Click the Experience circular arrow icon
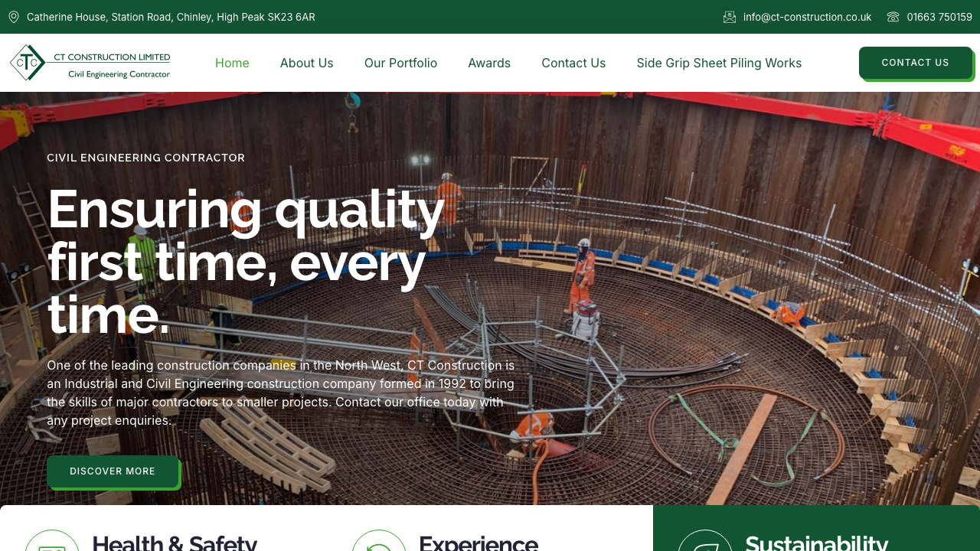 (379, 545)
